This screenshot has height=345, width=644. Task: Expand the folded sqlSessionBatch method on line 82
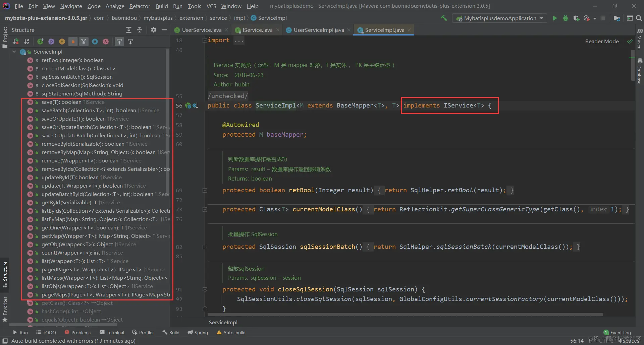click(x=205, y=247)
